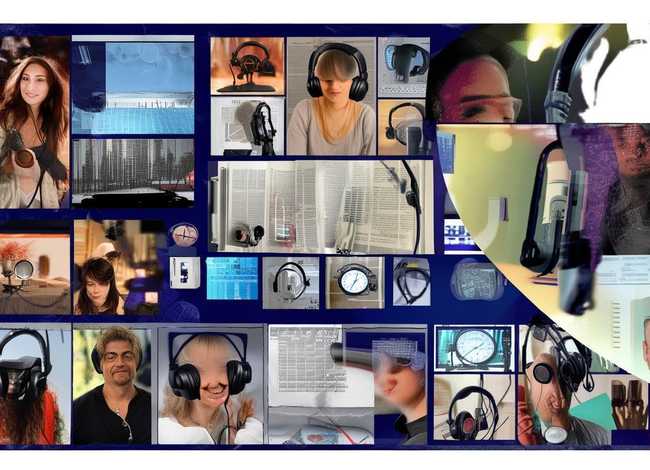Select the city skyline thumbnail

coord(132,171)
